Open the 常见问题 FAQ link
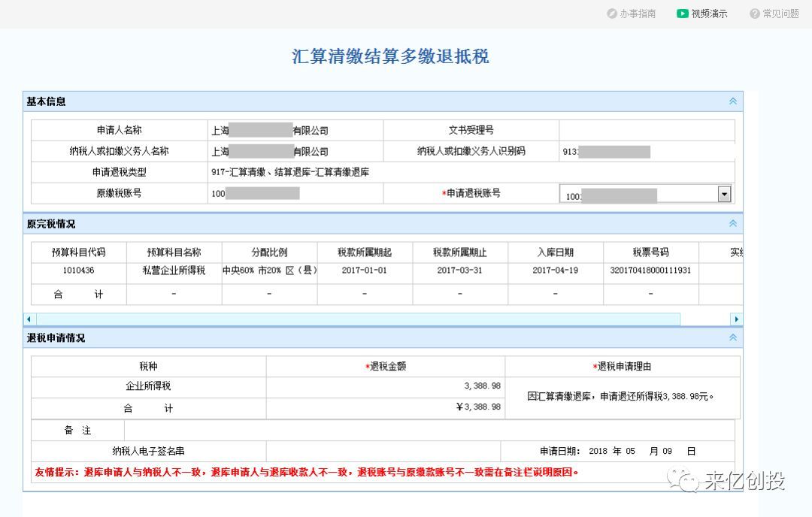 point(780,14)
